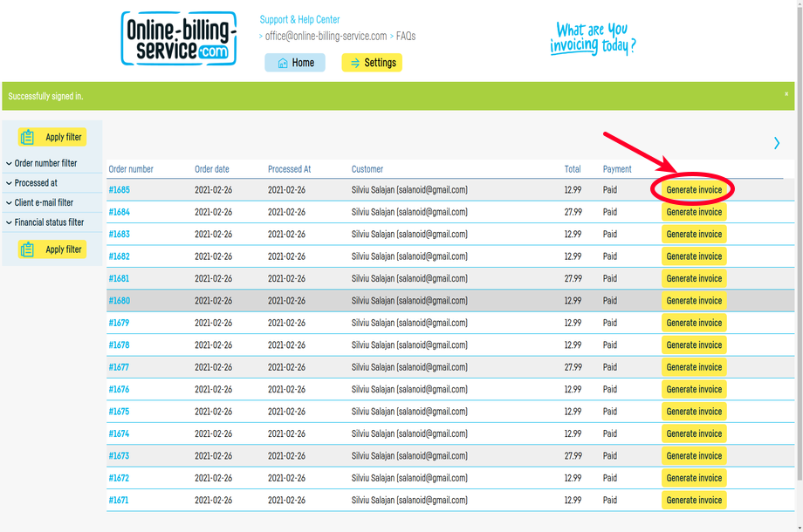Click the top Apply filter button
This screenshot has height=532, width=803.
pyautogui.click(x=52, y=137)
